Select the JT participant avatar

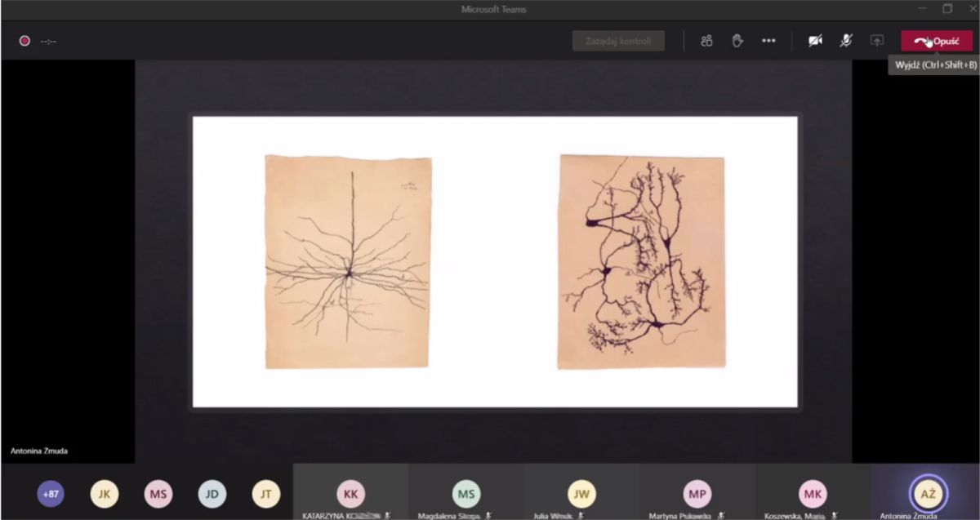pos(265,493)
